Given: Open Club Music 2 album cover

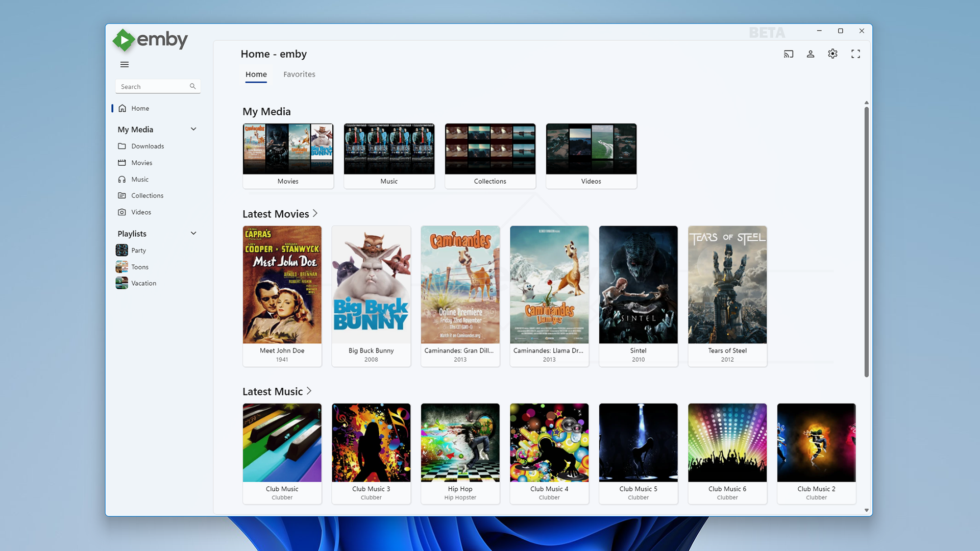Looking at the screenshot, I should tap(817, 442).
